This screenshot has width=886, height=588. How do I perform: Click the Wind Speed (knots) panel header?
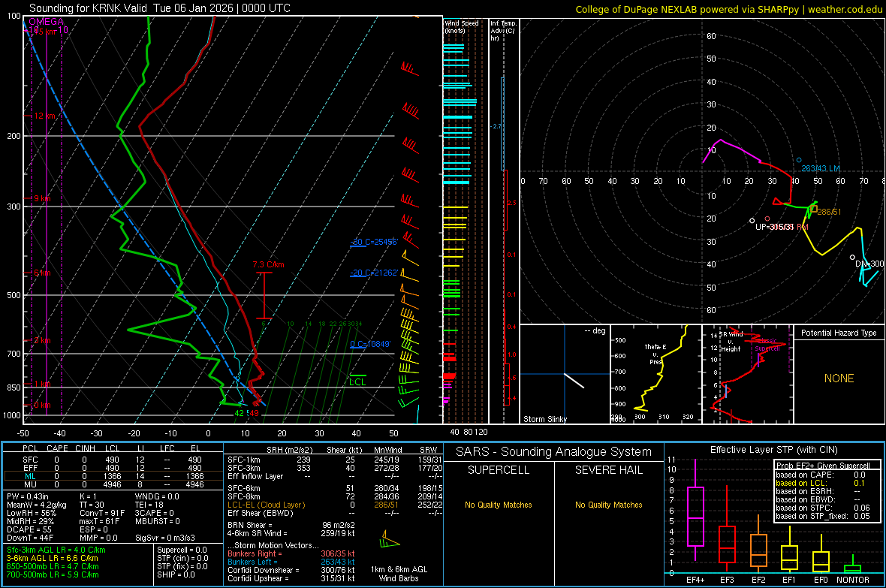pyautogui.click(x=462, y=26)
